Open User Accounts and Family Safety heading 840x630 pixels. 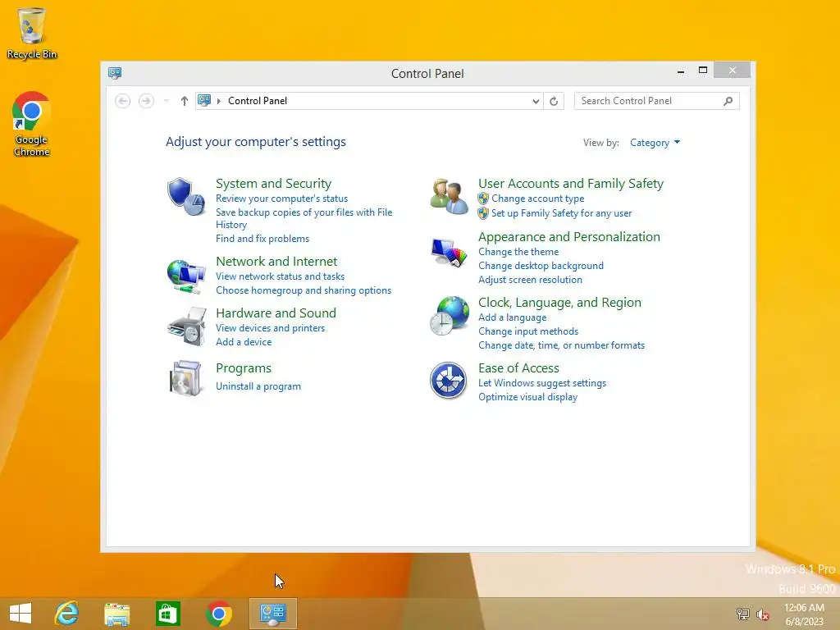(x=571, y=183)
